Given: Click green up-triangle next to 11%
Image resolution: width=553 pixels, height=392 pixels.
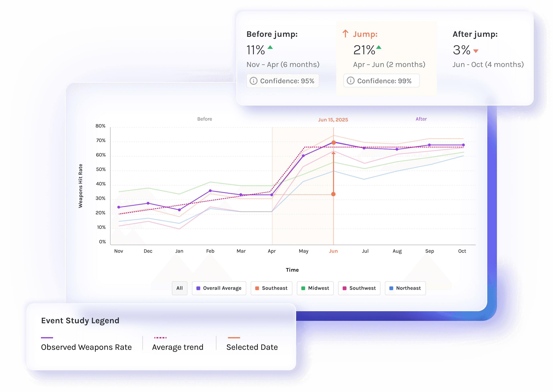Looking at the screenshot, I should pos(270,47).
